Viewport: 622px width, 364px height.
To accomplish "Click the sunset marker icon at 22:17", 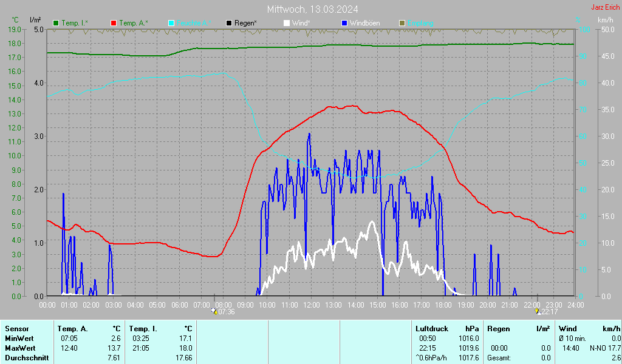I will [x=538, y=311].
